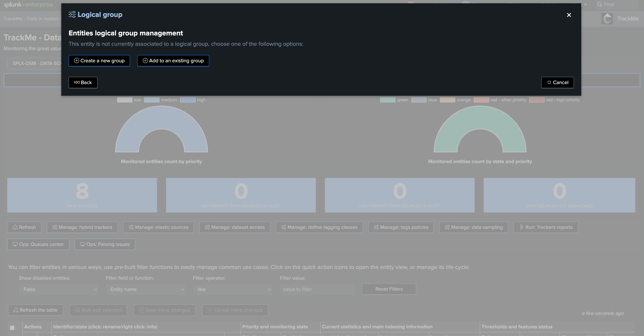Open Manage: hybrid trackers menu
The height and width of the screenshot is (336, 644).
[x=82, y=227]
